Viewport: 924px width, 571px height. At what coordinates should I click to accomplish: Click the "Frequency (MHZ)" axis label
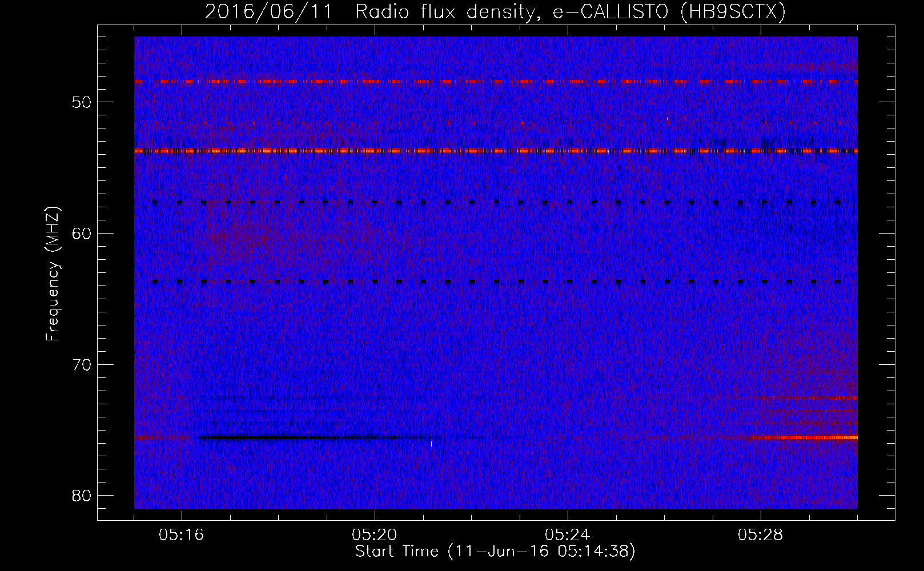pyautogui.click(x=53, y=274)
